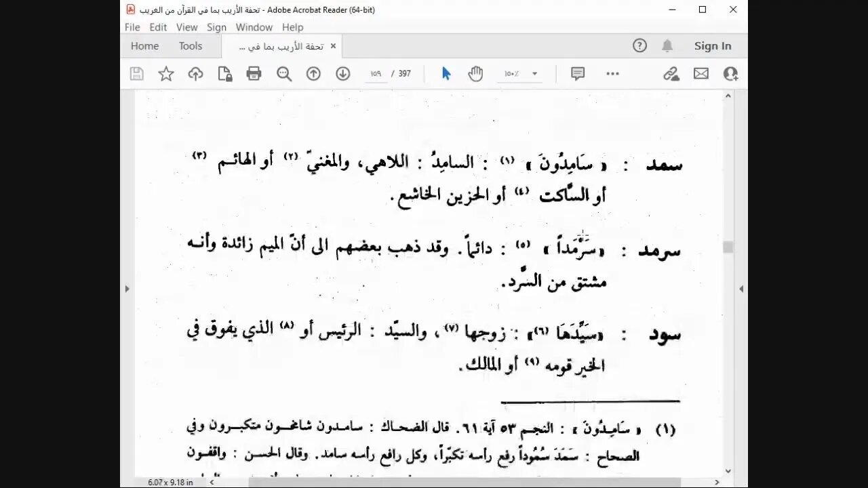Open the Help menu

coord(292,27)
